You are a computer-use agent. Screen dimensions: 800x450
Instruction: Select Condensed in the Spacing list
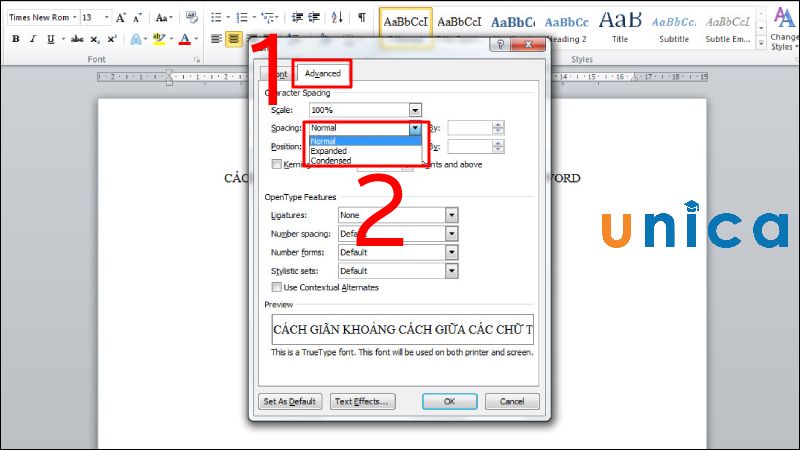click(365, 160)
